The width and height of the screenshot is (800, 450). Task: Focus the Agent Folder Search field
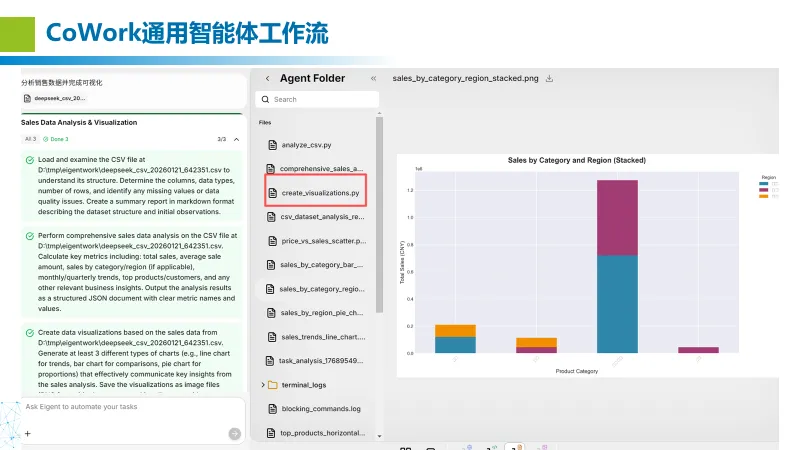[317, 99]
